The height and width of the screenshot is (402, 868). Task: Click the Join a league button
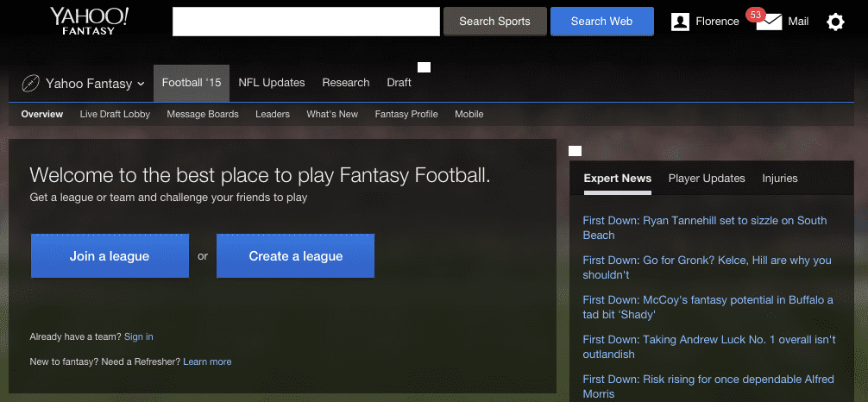110,256
